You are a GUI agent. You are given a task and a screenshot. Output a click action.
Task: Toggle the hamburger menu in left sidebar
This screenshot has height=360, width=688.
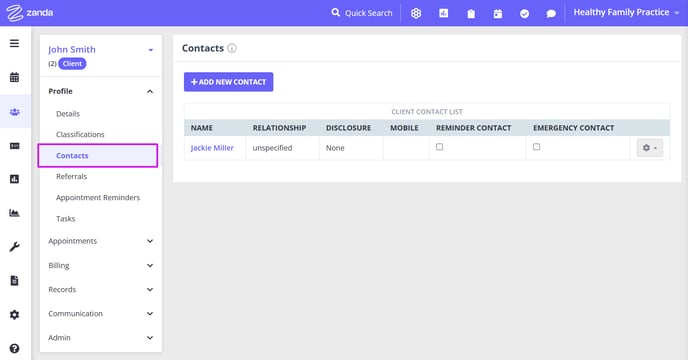[14, 43]
